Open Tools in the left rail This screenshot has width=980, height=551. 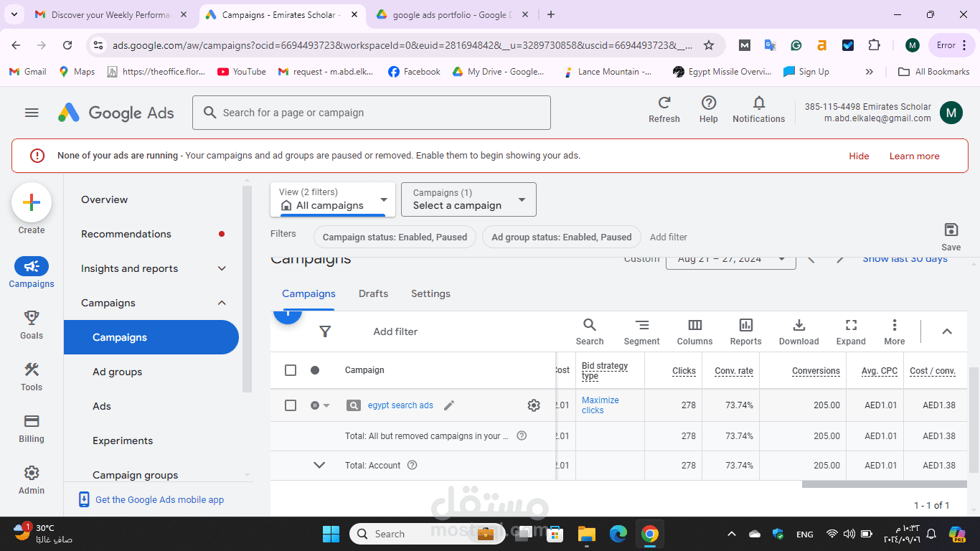point(32,376)
